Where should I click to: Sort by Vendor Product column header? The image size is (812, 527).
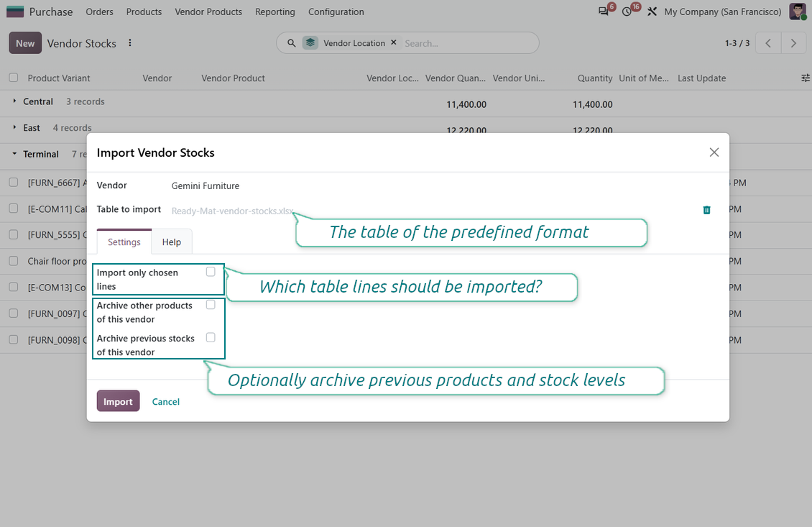click(x=233, y=78)
